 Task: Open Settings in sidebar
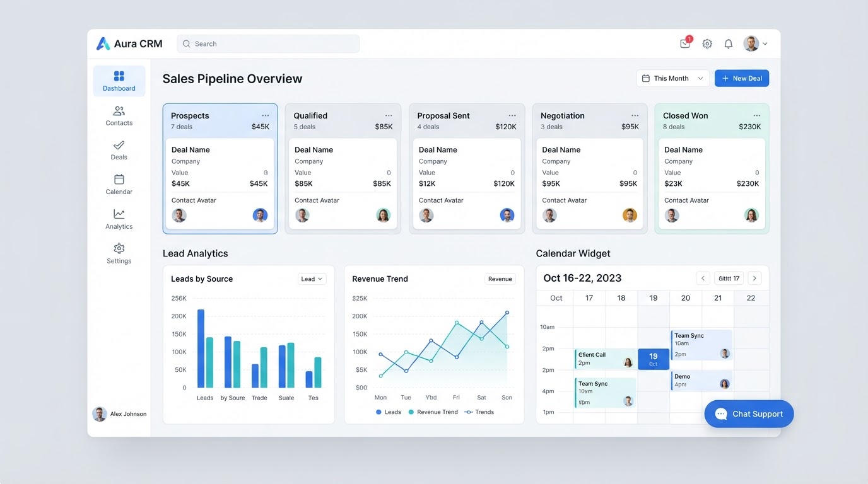119,254
